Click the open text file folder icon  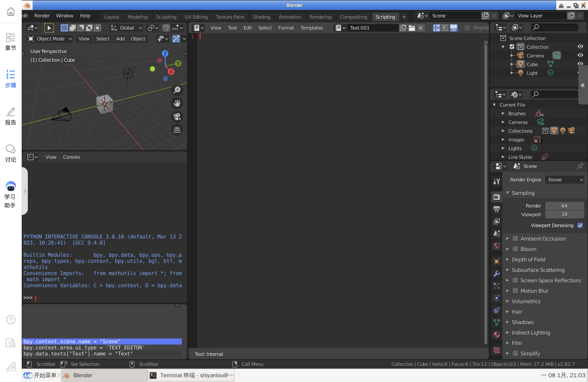tap(412, 28)
